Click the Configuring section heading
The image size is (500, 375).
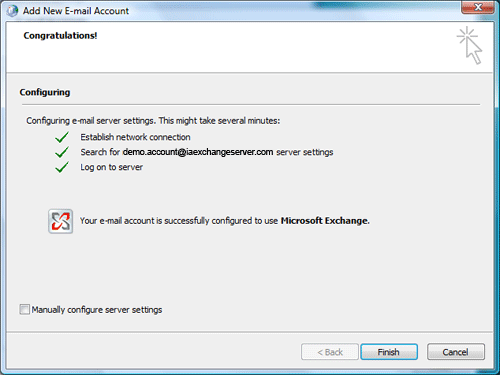45,92
